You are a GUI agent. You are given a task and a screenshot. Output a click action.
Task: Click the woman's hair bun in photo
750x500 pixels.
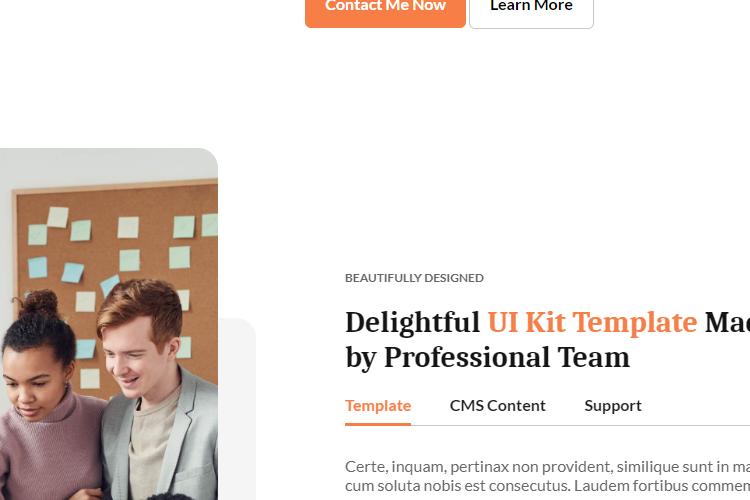click(39, 304)
